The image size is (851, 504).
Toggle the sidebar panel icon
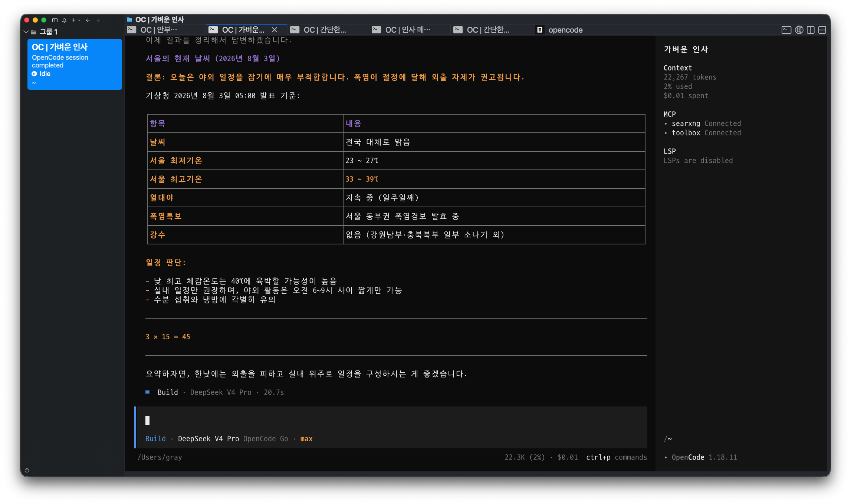(x=55, y=20)
